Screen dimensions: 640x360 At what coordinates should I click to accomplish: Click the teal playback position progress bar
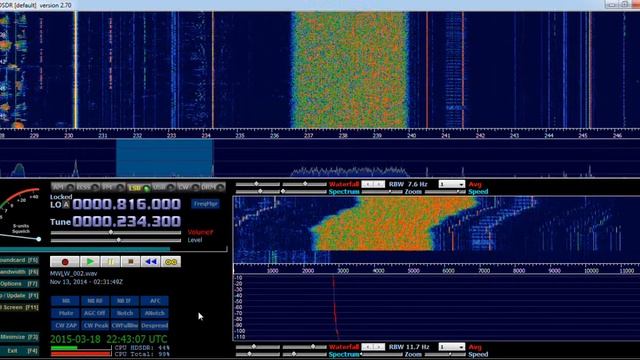click(x=85, y=248)
